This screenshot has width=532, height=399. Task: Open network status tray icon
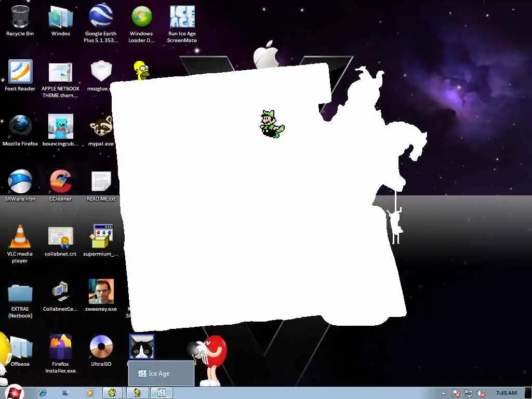469,393
